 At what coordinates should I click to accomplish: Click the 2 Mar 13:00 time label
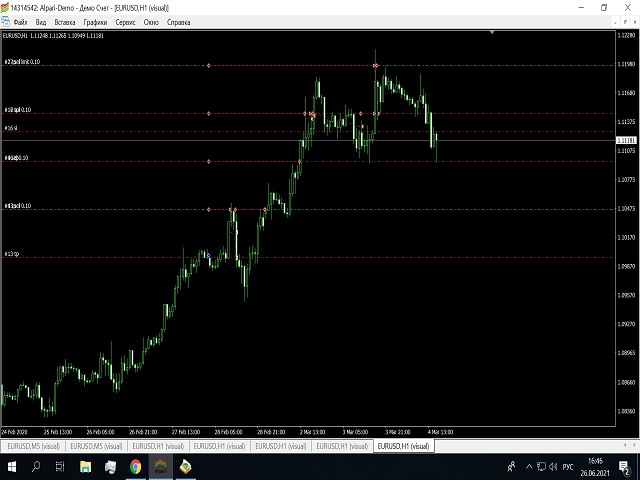pyautogui.click(x=312, y=432)
